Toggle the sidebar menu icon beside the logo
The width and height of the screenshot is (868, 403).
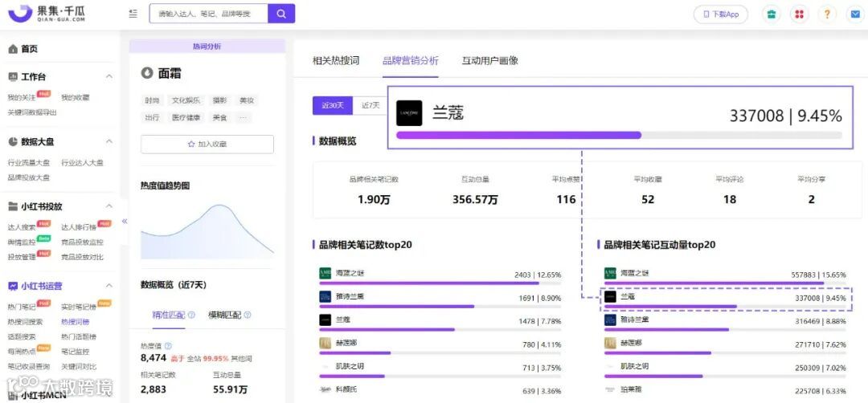[x=133, y=14]
